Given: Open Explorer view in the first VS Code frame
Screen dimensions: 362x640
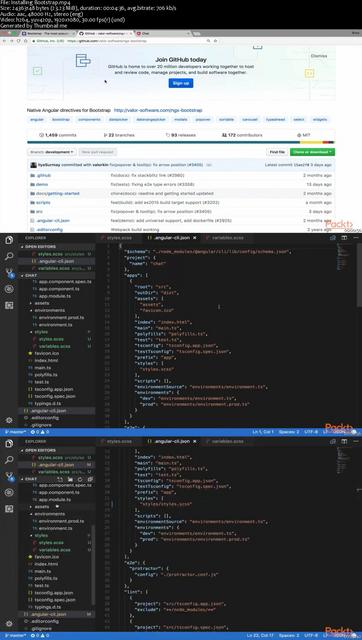Looking at the screenshot, I should [9, 240].
